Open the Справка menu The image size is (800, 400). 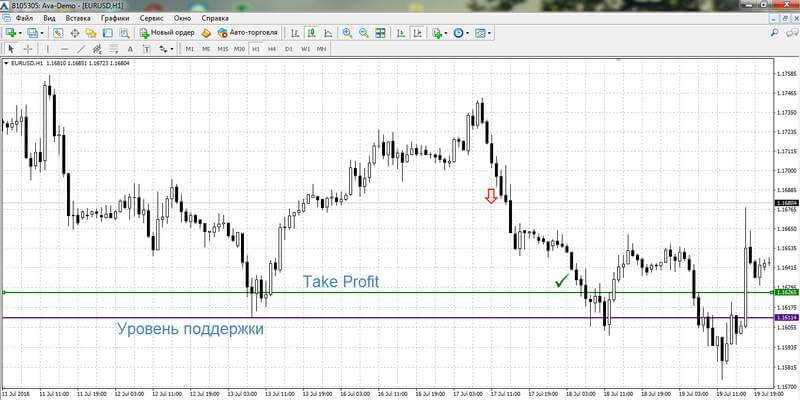(215, 18)
